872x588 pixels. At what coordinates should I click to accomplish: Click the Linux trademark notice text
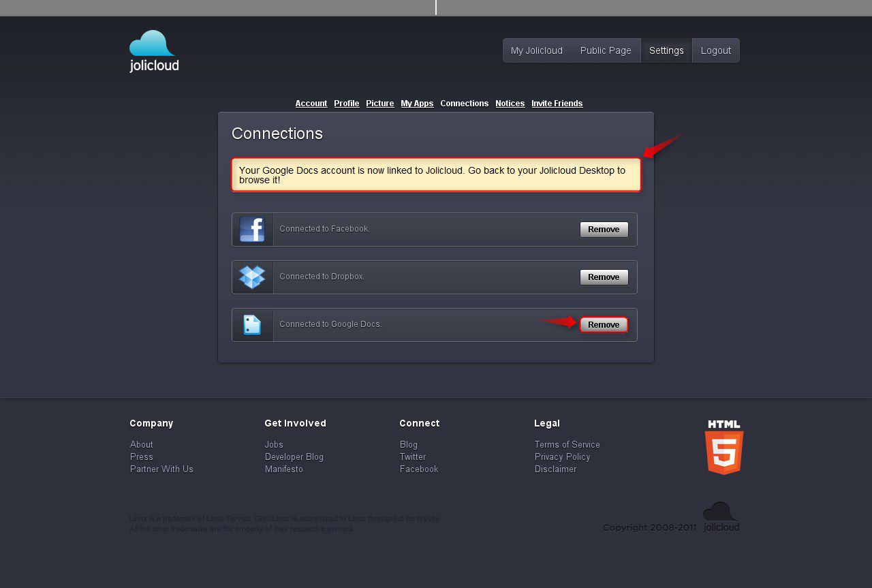pos(285,524)
